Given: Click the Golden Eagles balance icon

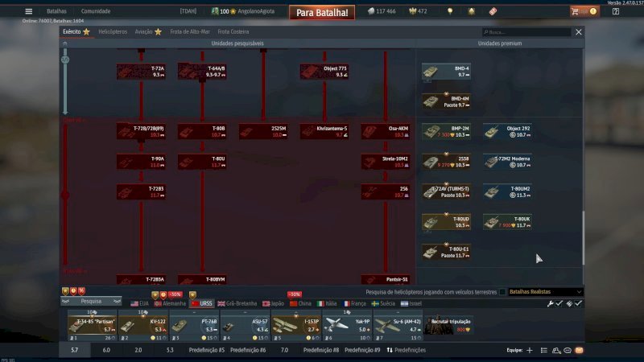Looking at the screenshot, I should [x=417, y=11].
